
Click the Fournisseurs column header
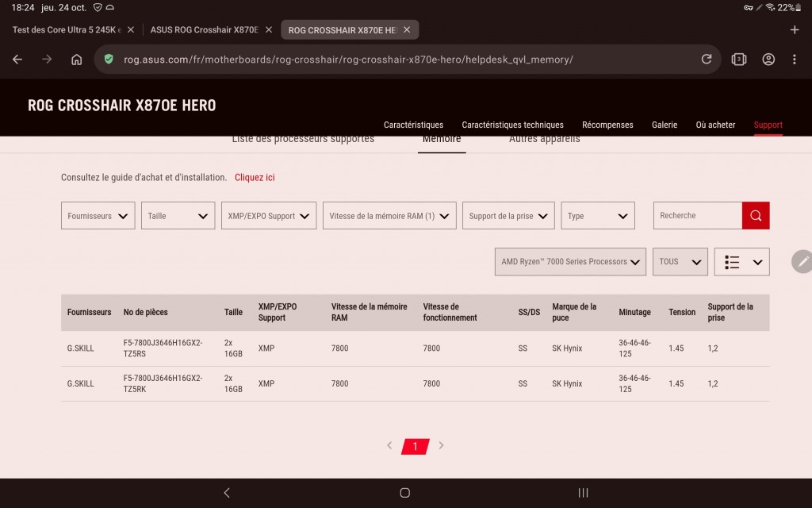pyautogui.click(x=89, y=312)
